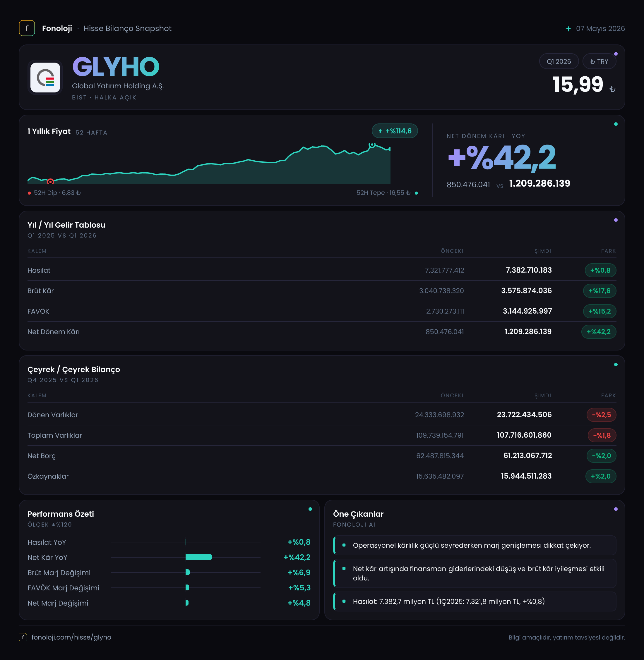Click the "52H Dip · 6,83" label
The height and width of the screenshot is (660, 644).
57,193
